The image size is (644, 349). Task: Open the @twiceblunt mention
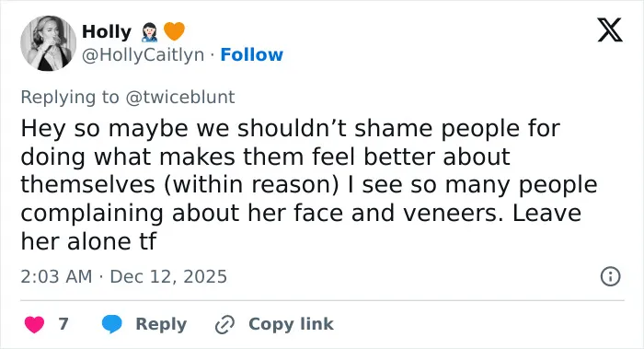tap(180, 97)
